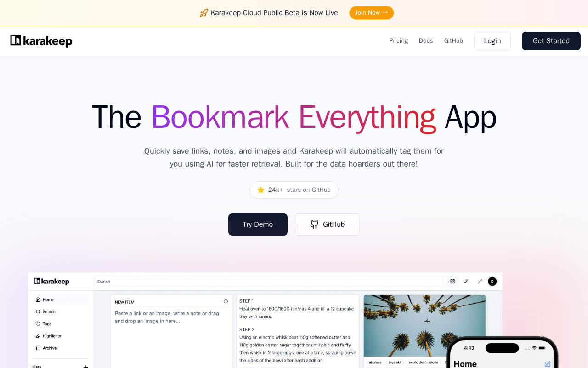Click the Search field in the demo screenshot
The height and width of the screenshot is (368, 588).
pos(269,282)
